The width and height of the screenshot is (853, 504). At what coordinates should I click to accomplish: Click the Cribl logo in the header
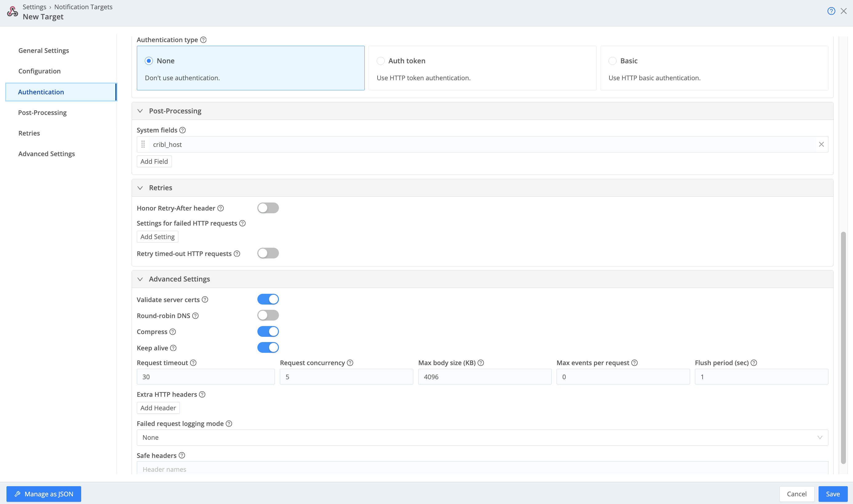click(12, 11)
